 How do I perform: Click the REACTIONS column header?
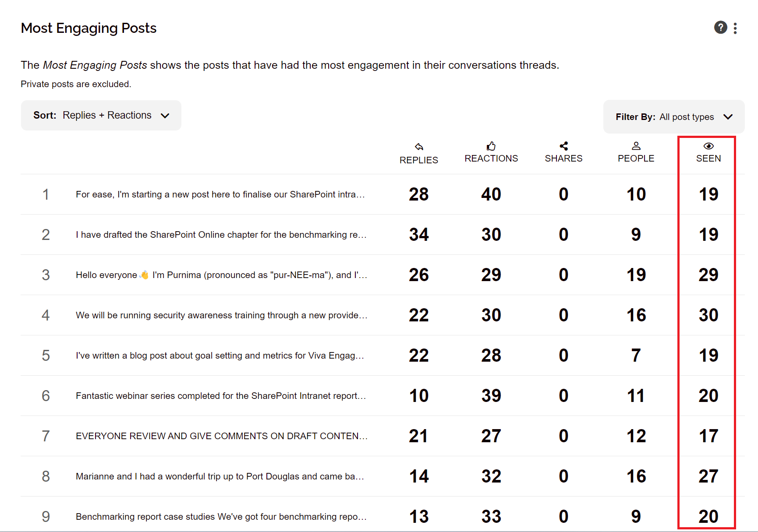(491, 159)
